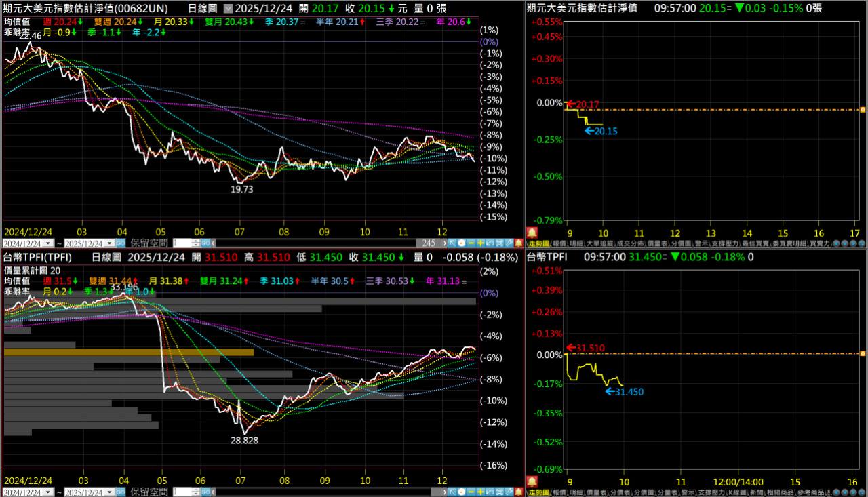
Task: Click the 台幣TPFI(TPFI) chart title
Action: coord(38,257)
